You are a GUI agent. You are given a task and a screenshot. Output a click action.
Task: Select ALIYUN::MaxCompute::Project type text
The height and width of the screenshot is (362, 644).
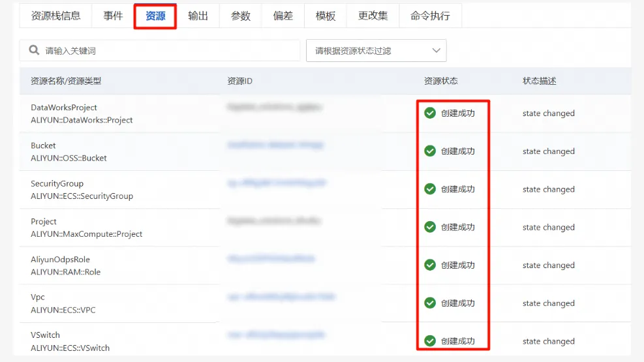coord(86,234)
